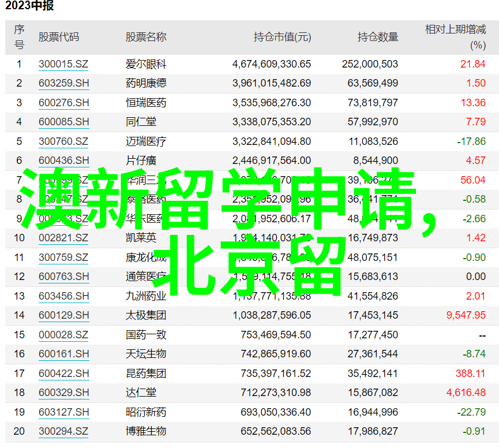The image size is (499, 448).
Task: Click market value 753,469,594.50
Action: pos(276,335)
